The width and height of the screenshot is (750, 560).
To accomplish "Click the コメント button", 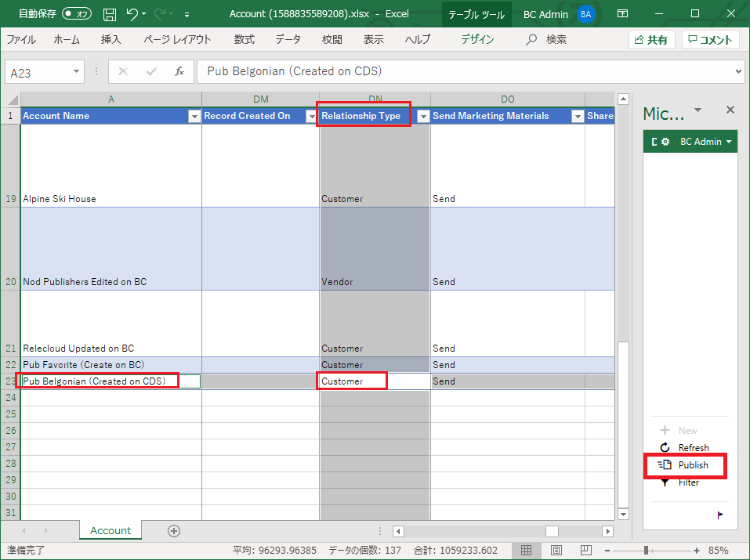I will (x=711, y=40).
